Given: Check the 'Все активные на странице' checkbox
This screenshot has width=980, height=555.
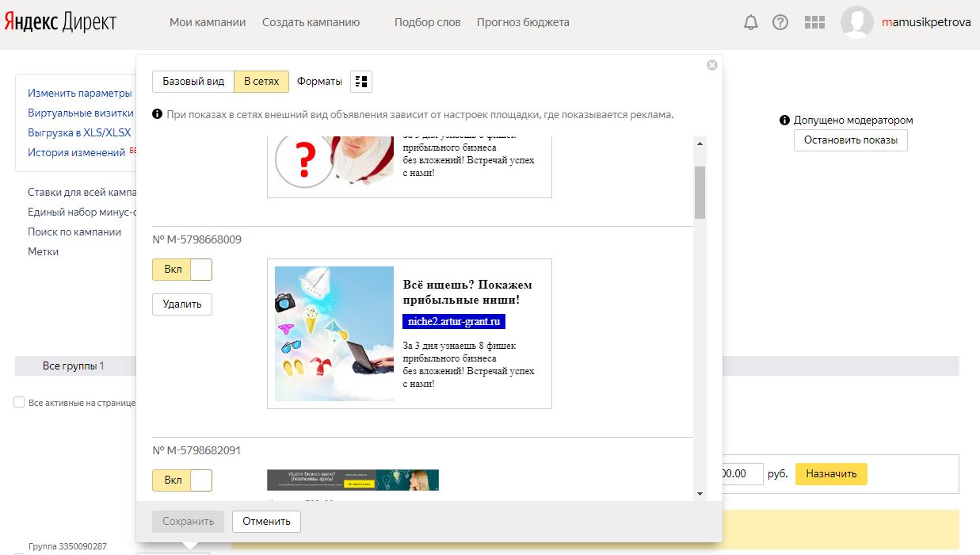Looking at the screenshot, I should tap(19, 403).
